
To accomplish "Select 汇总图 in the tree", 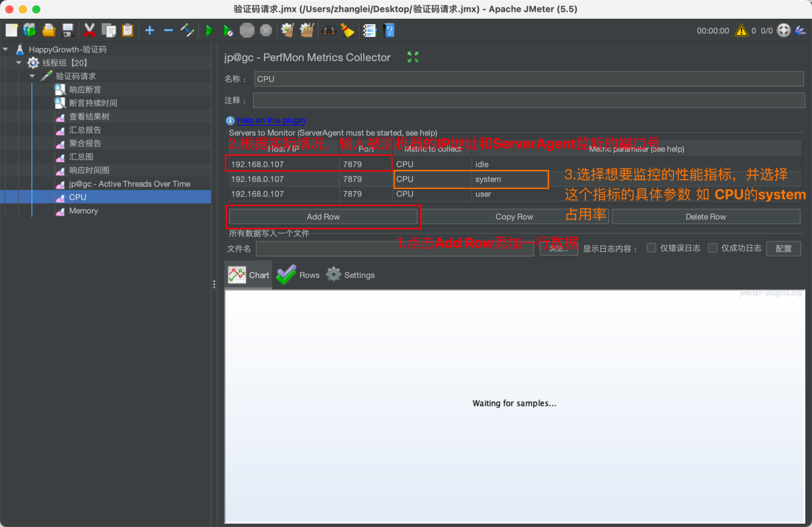I will tap(81, 157).
